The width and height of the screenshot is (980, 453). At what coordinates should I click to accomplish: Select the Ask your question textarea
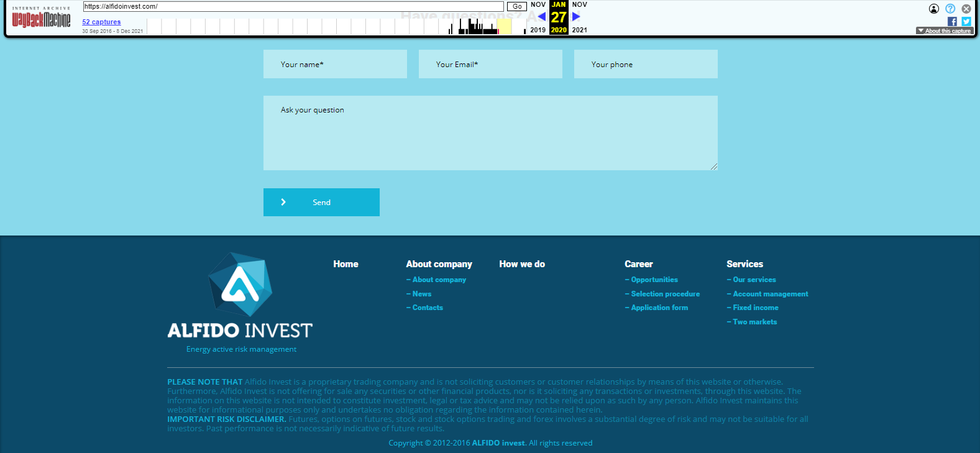[490, 133]
